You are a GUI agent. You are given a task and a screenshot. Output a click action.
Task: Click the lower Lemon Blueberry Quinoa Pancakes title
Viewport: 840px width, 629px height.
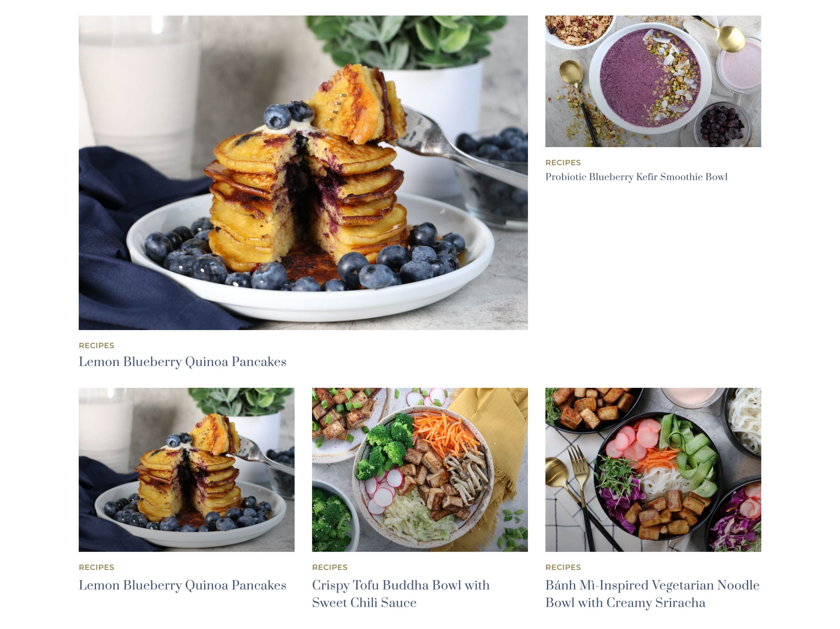pyautogui.click(x=182, y=585)
